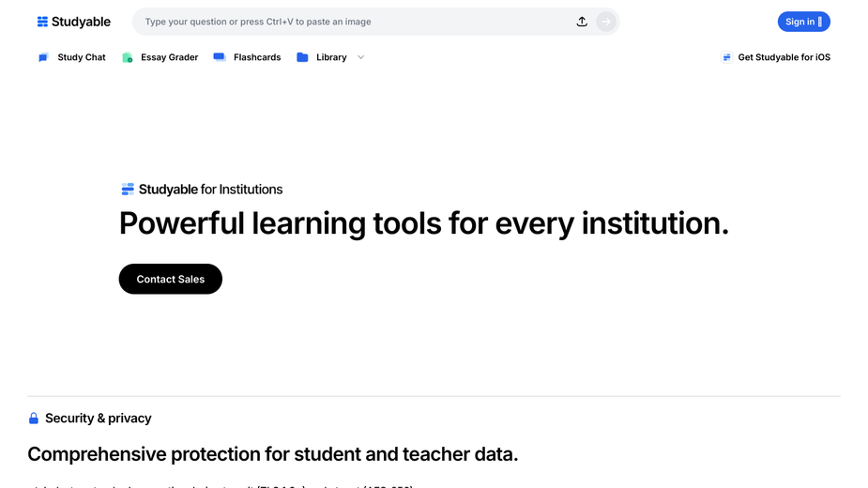Image resolution: width=868 pixels, height=488 pixels.
Task: Click the blue Security & privacy lock icon
Action: tap(34, 419)
